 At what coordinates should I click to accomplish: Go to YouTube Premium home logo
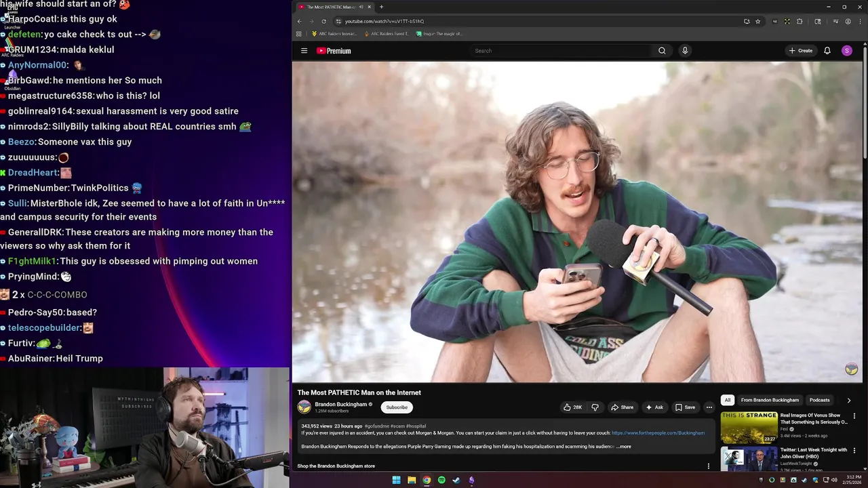click(334, 51)
